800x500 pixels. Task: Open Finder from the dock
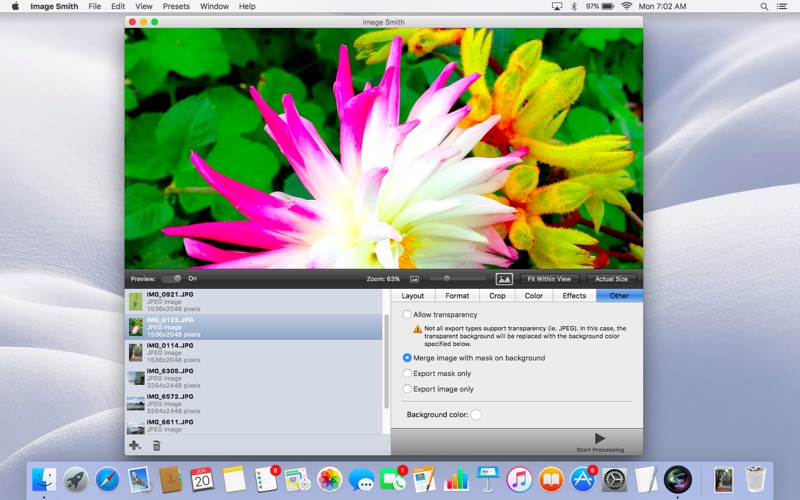[44, 480]
